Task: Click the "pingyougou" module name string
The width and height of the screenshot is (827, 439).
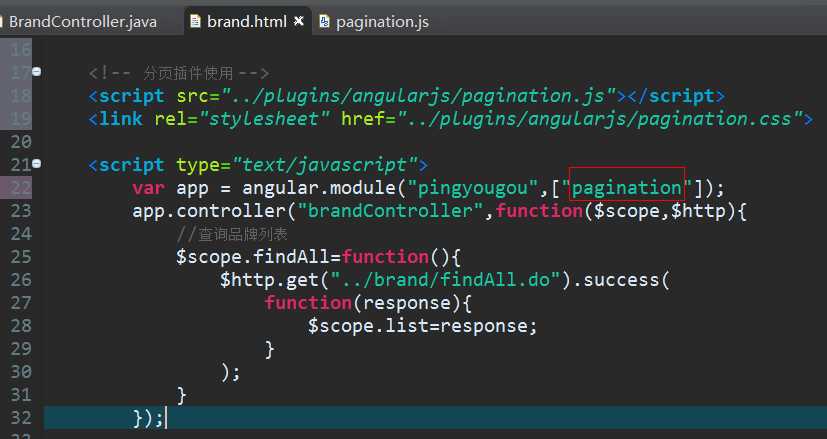Action: tap(475, 188)
